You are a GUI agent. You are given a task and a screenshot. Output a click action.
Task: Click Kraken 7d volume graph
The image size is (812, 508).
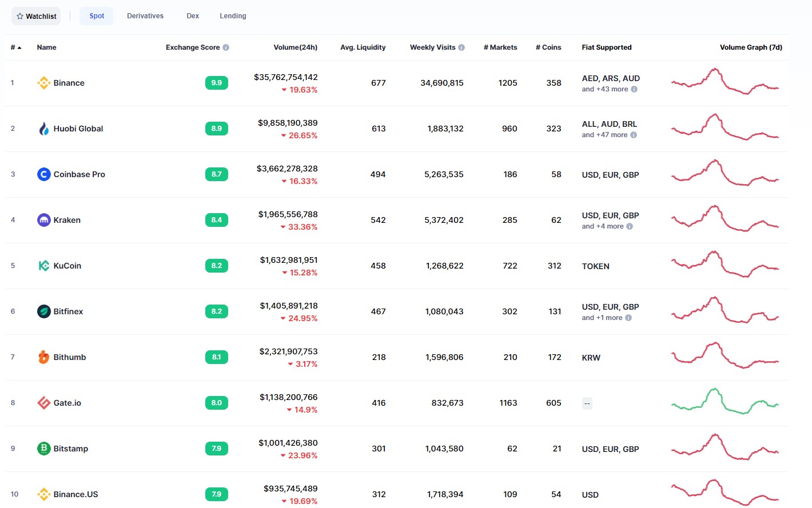pos(725,218)
